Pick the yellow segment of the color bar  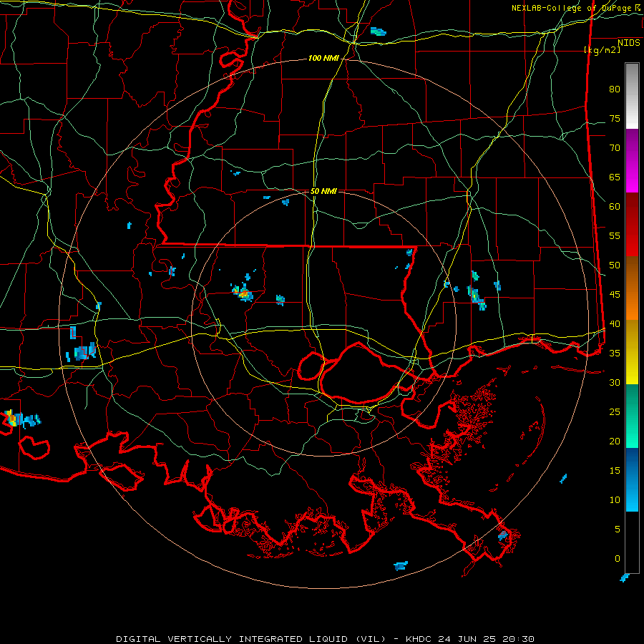tap(632, 352)
